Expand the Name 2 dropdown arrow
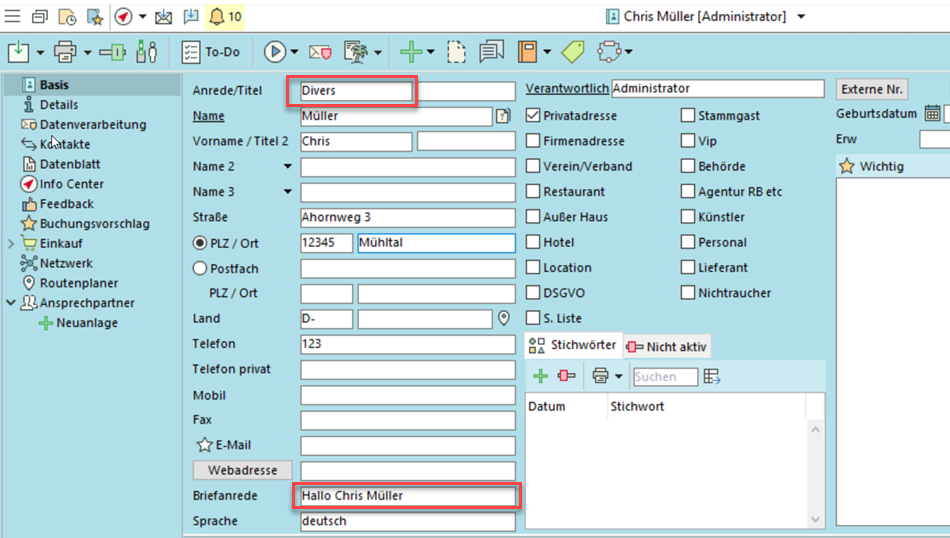The image size is (950, 538). click(288, 167)
